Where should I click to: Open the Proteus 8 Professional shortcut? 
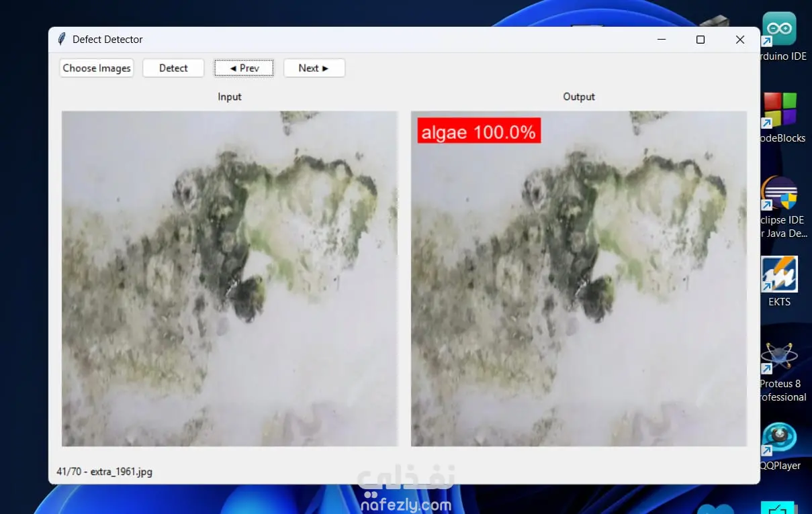pos(781,372)
